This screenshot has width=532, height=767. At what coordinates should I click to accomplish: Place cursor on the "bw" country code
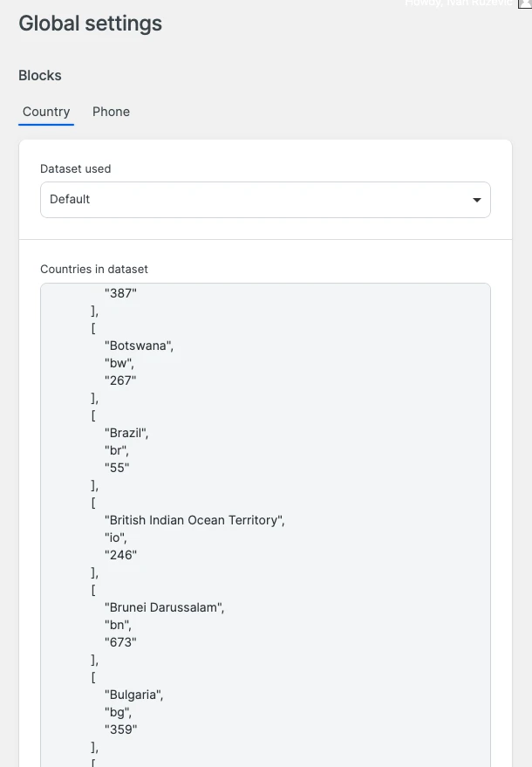coord(119,363)
